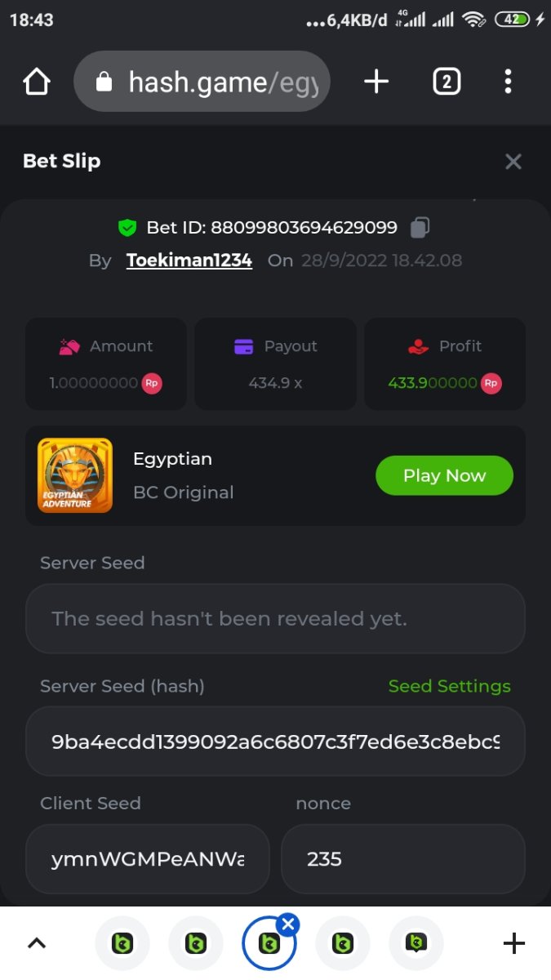Copy the Bet ID with copy icon

(420, 228)
